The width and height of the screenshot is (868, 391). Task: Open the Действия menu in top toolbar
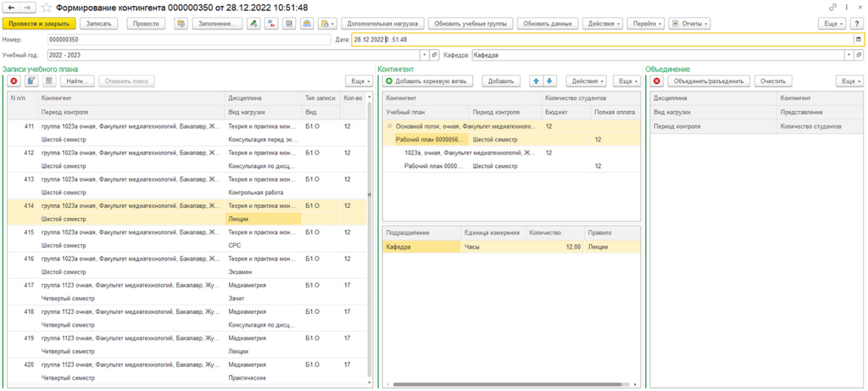[604, 24]
